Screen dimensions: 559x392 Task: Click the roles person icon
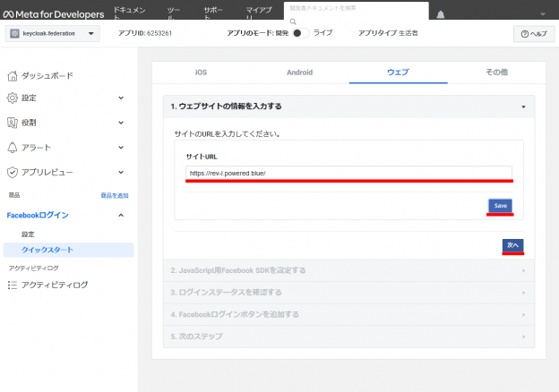click(13, 123)
